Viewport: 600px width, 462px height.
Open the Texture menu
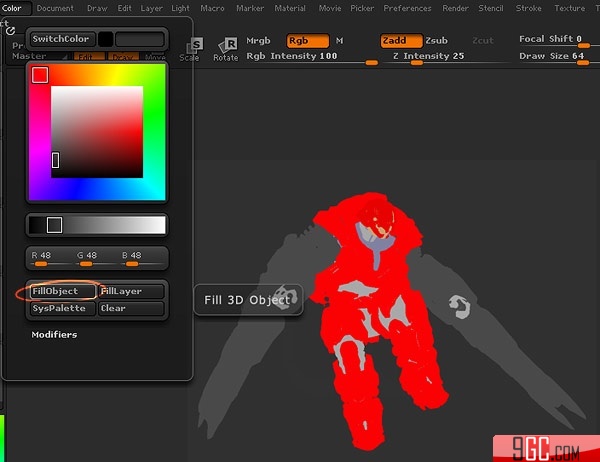pos(569,8)
